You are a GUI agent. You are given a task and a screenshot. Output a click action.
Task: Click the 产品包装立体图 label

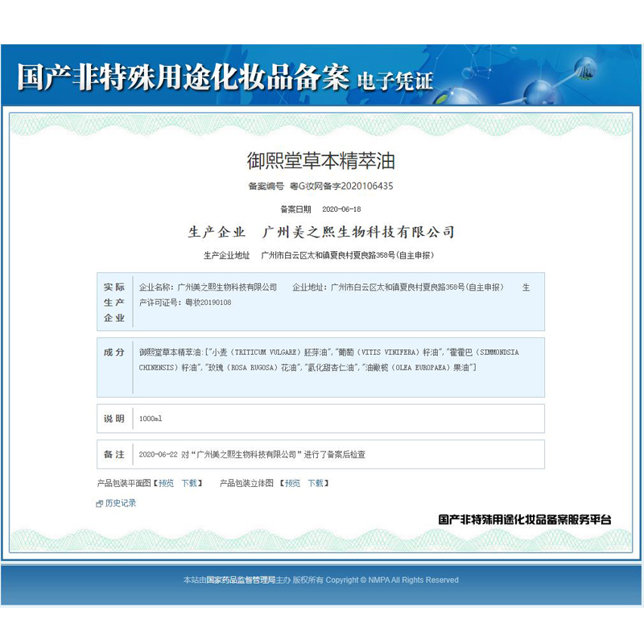tap(246, 483)
